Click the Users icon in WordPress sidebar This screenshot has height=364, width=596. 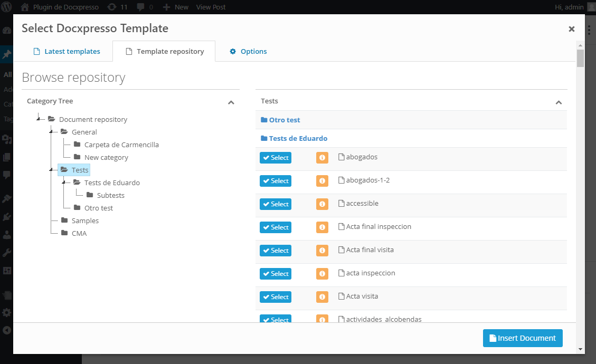7,235
